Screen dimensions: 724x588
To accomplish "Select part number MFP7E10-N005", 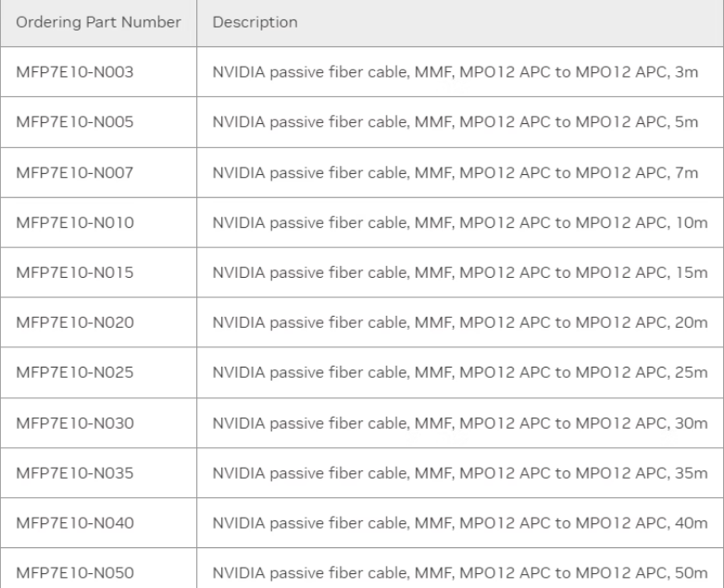I will click(75, 122).
